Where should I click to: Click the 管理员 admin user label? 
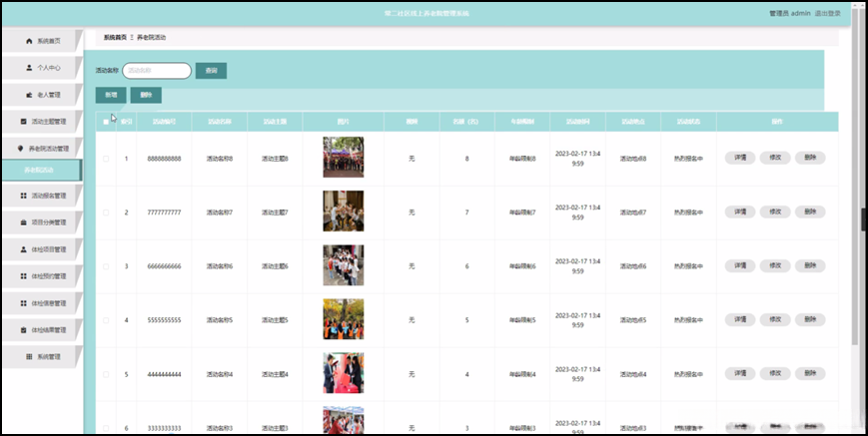point(790,13)
